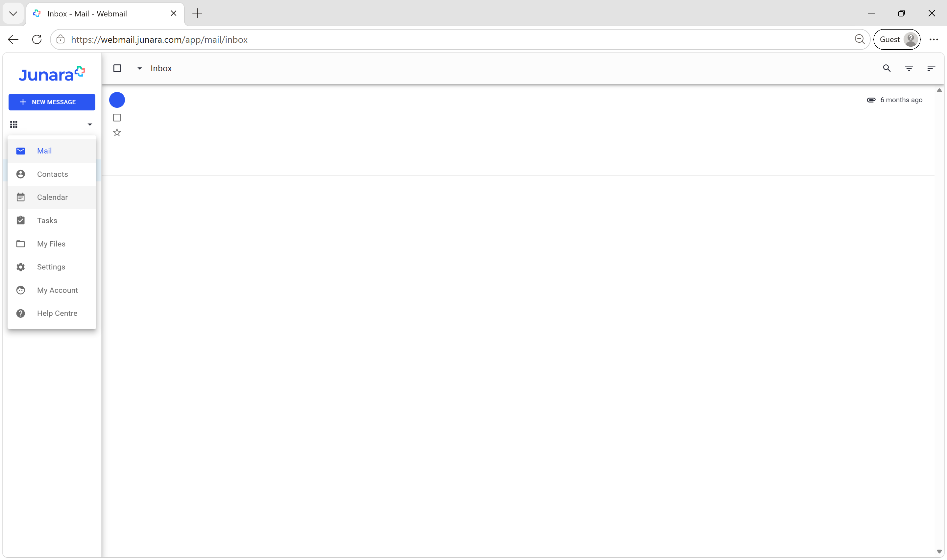
Task: Click the browser back arrow
Action: tap(13, 39)
